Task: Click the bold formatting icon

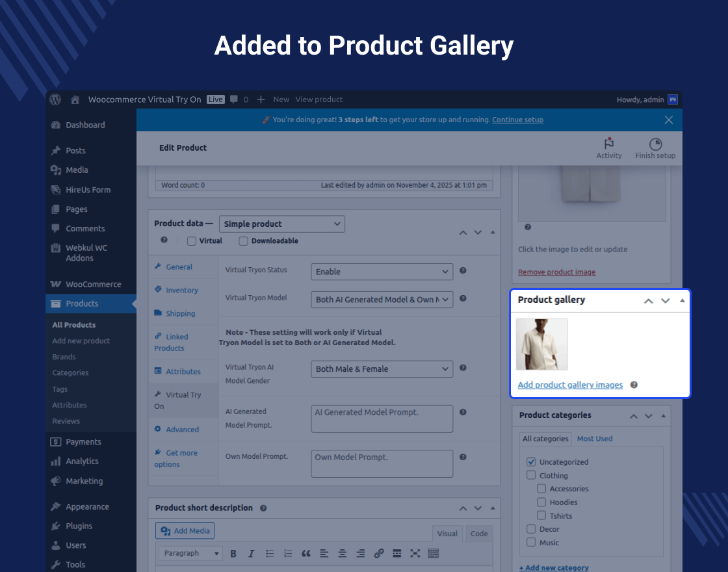Action: pyautogui.click(x=233, y=553)
